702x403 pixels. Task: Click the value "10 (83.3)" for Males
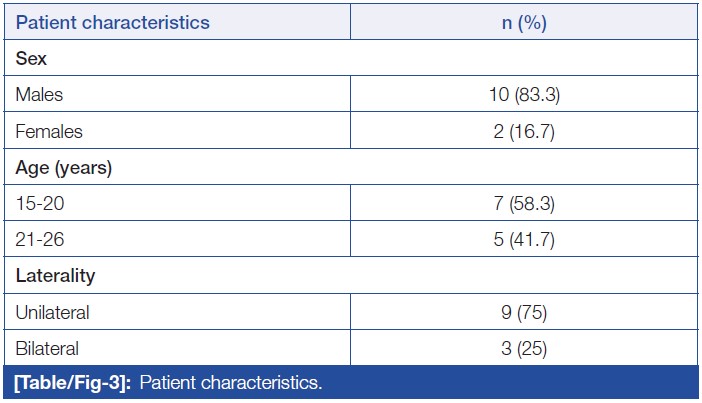[x=525, y=95]
